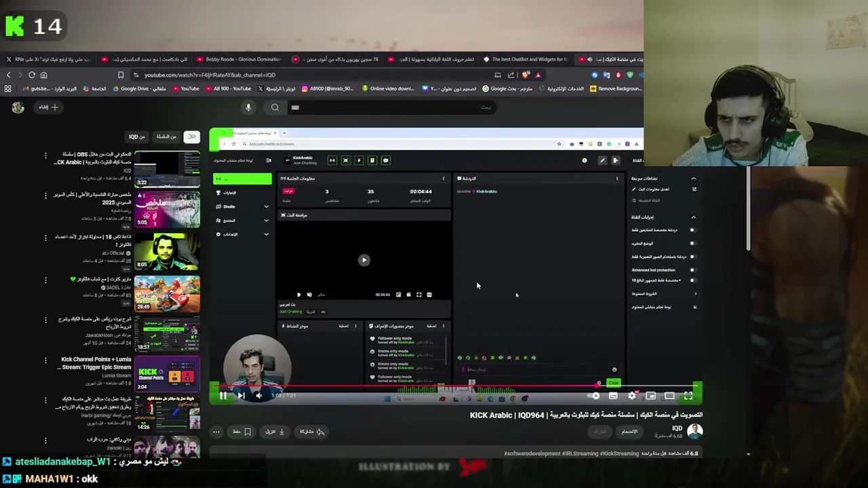Click the YouTube search magnifier icon
The width and height of the screenshot is (868, 488).
pos(275,107)
